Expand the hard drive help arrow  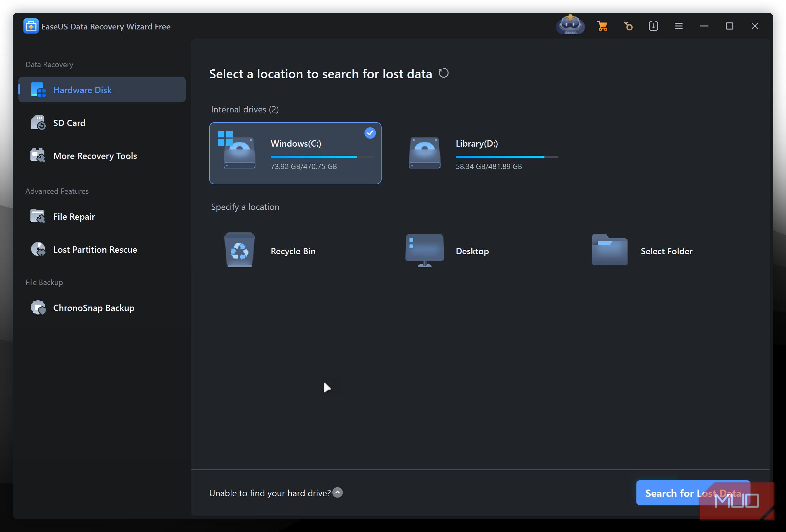[337, 492]
